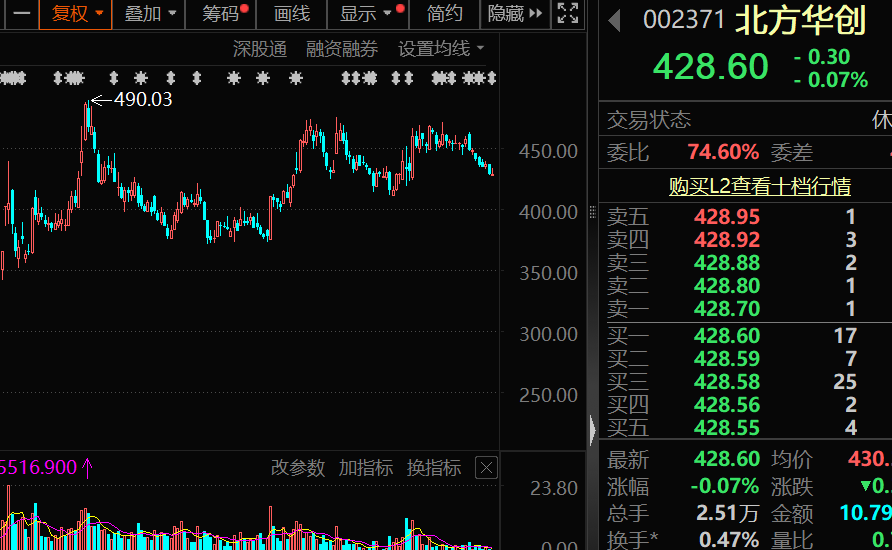Image resolution: width=892 pixels, height=550 pixels.
Task: Click the 450.00 price axis label
Action: click(548, 151)
